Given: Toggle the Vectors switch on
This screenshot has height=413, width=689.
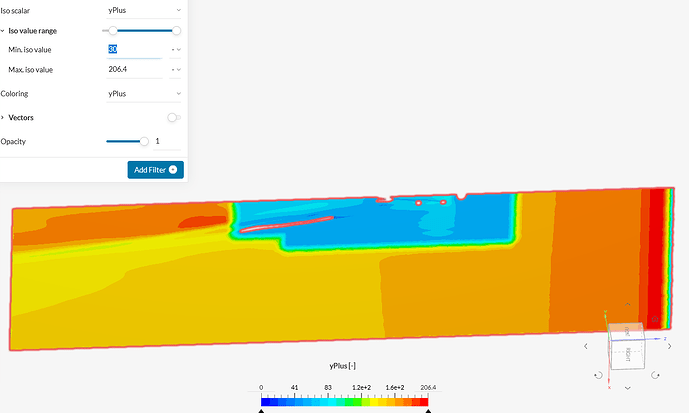Looking at the screenshot, I should coord(174,117).
